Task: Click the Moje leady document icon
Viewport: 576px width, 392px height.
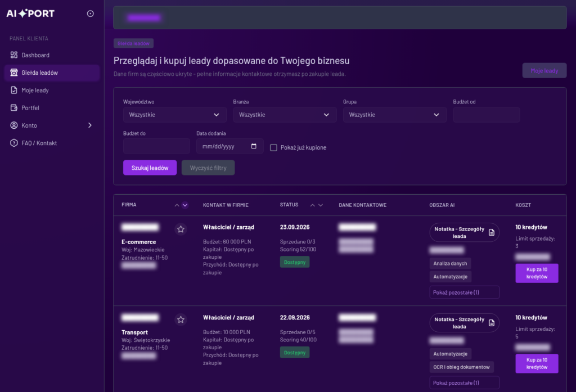Action: 14,90
